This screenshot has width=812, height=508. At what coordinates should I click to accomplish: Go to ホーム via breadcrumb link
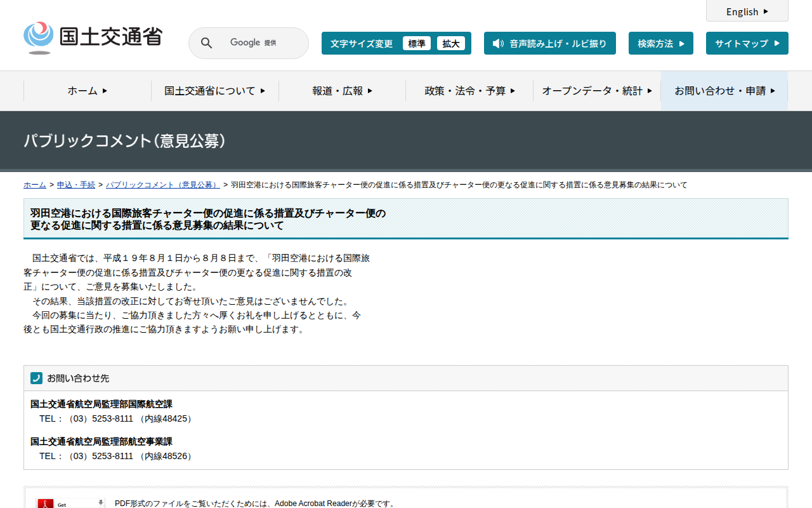click(35, 185)
